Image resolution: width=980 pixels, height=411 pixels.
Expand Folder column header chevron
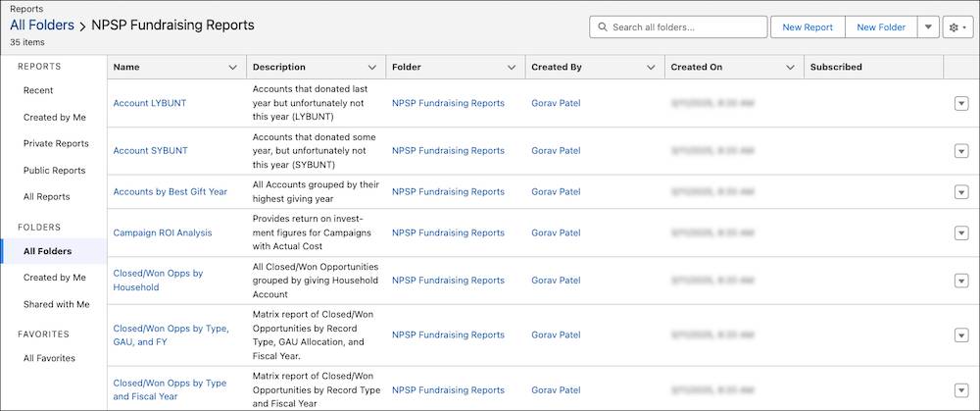tap(512, 68)
